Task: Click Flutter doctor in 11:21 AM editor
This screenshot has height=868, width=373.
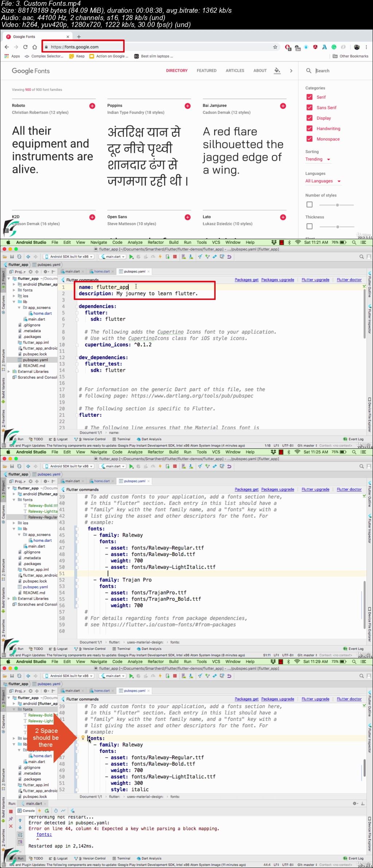Action: [349, 280]
